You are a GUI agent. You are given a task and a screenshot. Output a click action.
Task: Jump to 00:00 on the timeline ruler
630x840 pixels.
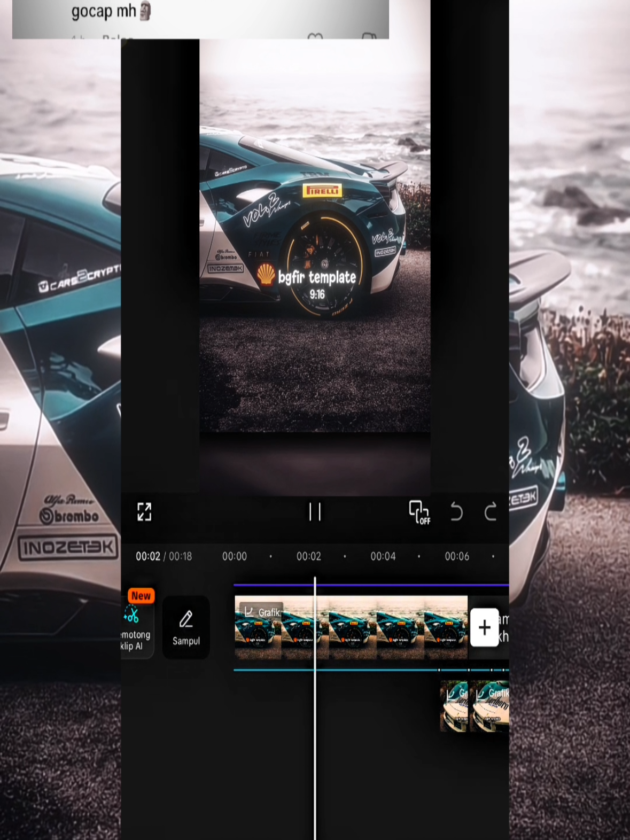coord(235,556)
